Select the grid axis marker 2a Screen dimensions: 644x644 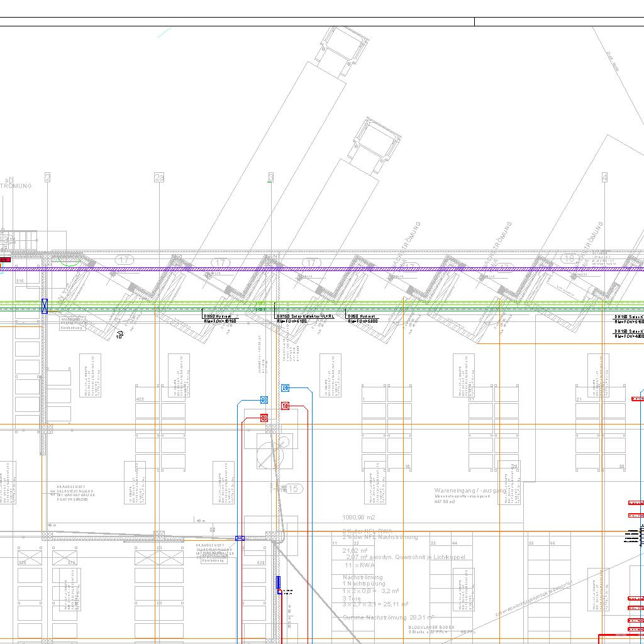[x=159, y=178]
